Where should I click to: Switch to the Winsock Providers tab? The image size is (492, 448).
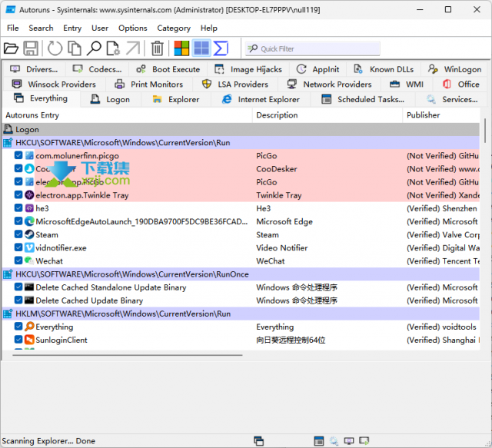(54, 84)
